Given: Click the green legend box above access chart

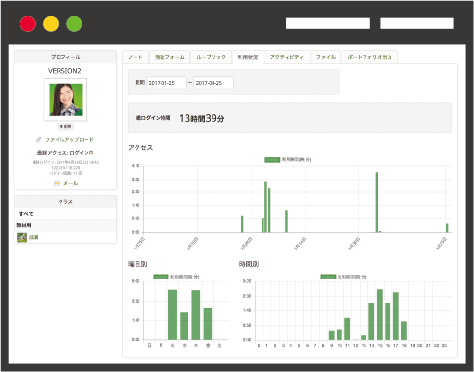Looking at the screenshot, I should click(x=272, y=160).
